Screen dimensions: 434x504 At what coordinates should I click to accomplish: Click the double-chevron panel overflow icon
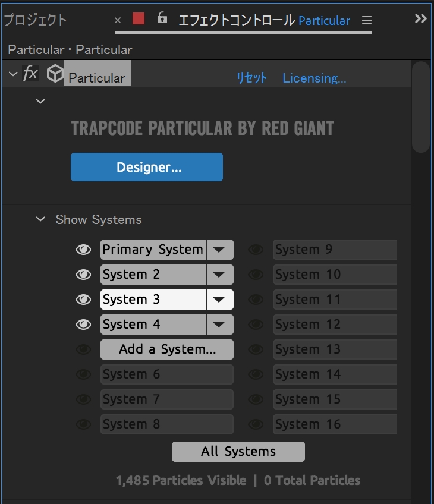(x=420, y=18)
